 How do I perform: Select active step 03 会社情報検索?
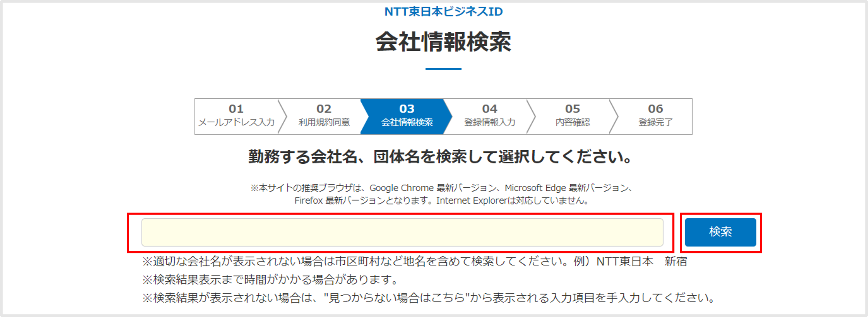click(x=407, y=117)
